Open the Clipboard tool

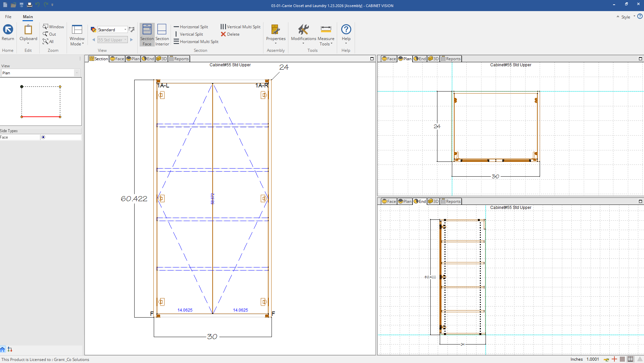(28, 32)
